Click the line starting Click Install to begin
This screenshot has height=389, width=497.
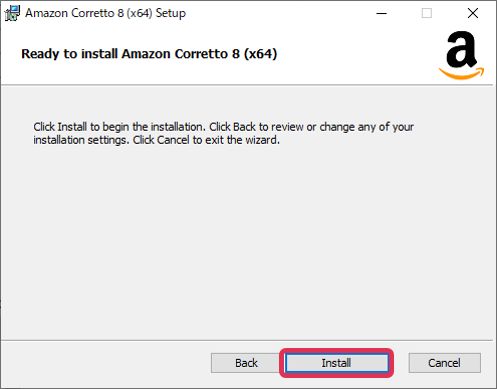[223, 127]
